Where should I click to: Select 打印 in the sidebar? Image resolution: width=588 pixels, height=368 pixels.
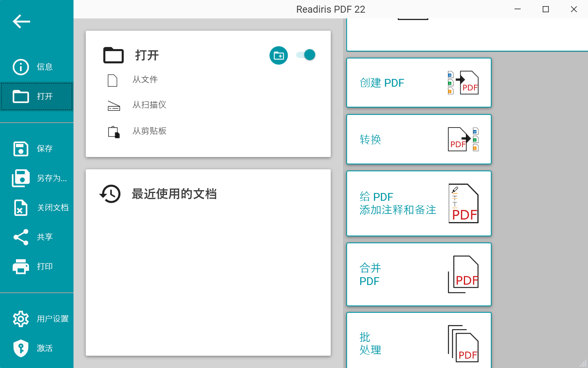pos(37,267)
